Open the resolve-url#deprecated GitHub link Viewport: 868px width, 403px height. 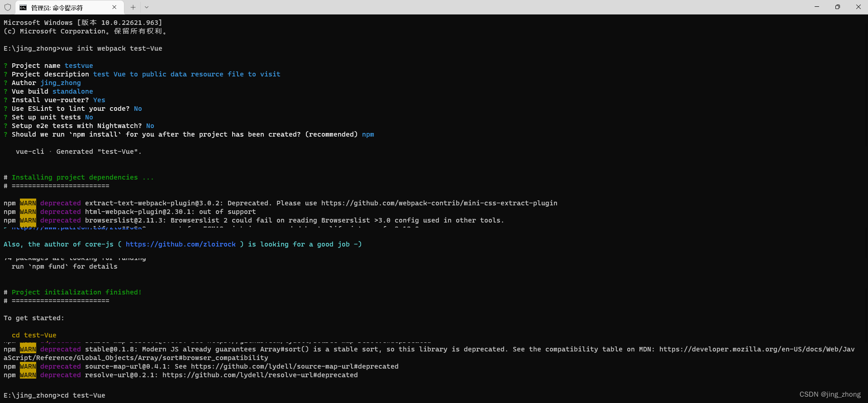click(260, 375)
